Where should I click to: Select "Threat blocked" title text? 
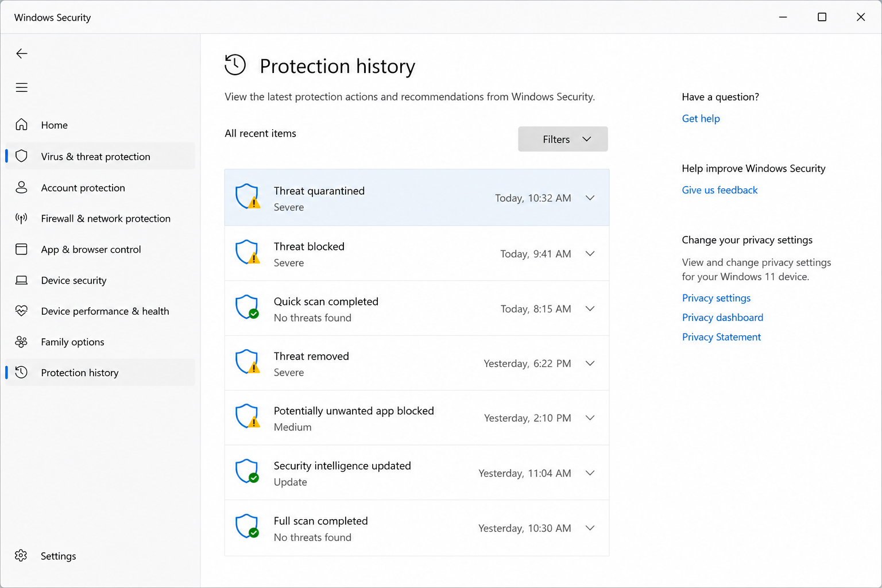coord(309,246)
